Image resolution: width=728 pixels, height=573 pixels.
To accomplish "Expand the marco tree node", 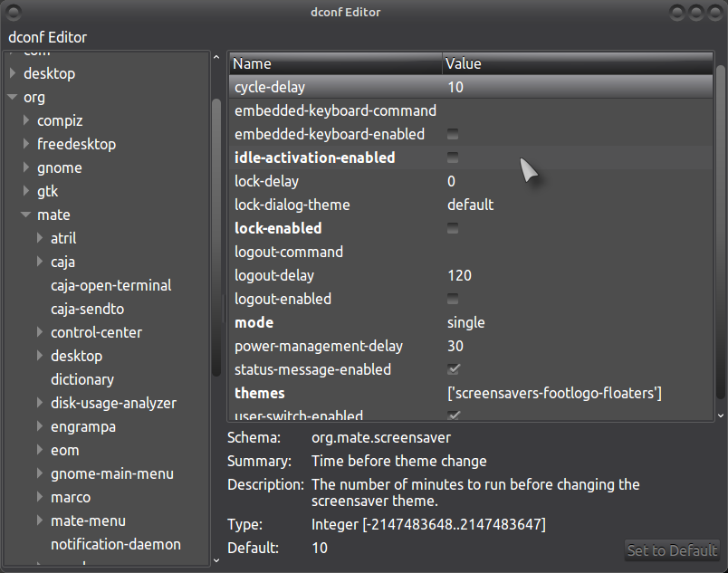I will tap(40, 497).
